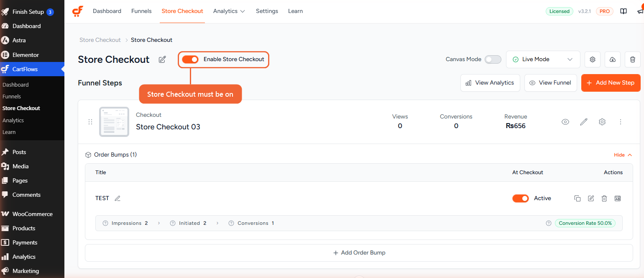Viewport: 644px width, 278px height.
Task: Preview Store Checkout 03 eye icon
Action: click(565, 122)
